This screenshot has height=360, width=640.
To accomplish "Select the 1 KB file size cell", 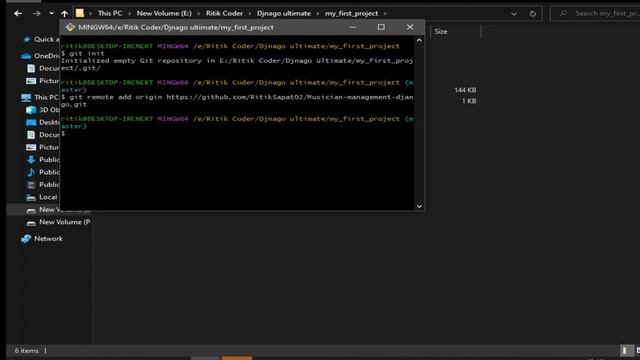I will pyautogui.click(x=469, y=101).
